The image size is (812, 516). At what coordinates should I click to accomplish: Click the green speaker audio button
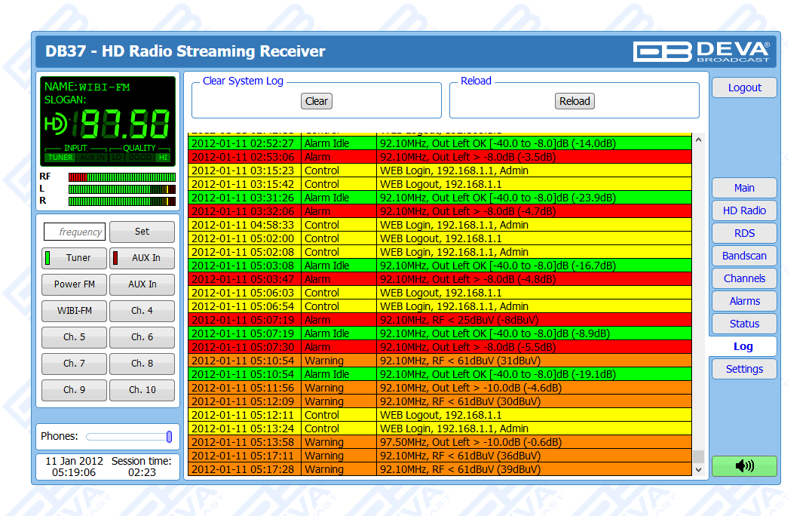coord(744,466)
